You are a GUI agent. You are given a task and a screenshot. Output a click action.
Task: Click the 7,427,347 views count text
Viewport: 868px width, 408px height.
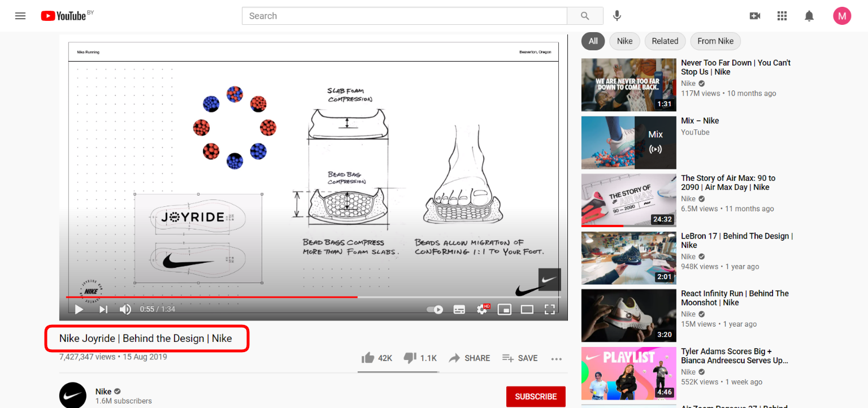[x=87, y=357]
